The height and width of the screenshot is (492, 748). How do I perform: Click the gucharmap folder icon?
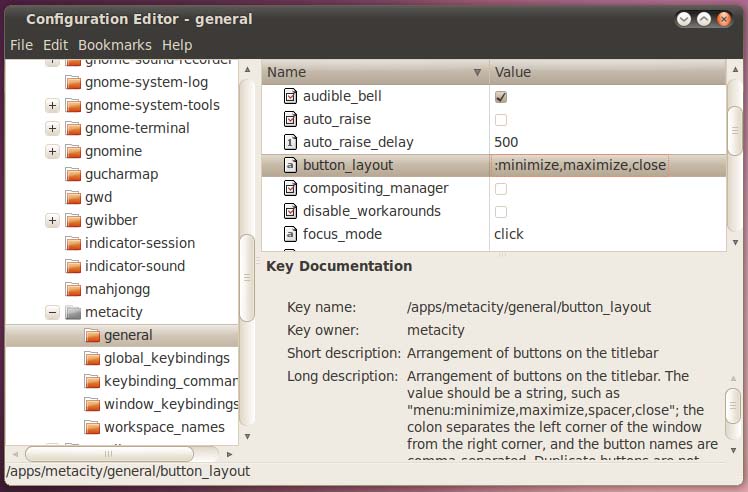coord(73,174)
